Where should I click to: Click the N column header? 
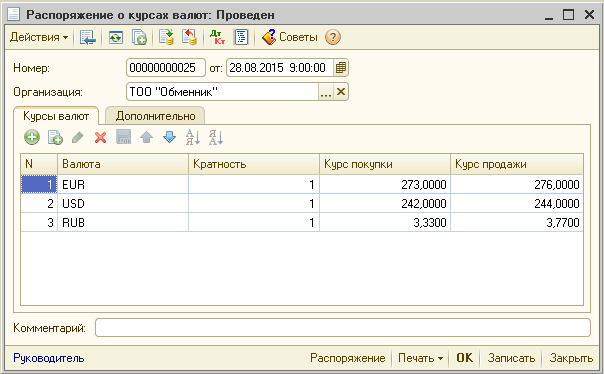(x=39, y=164)
